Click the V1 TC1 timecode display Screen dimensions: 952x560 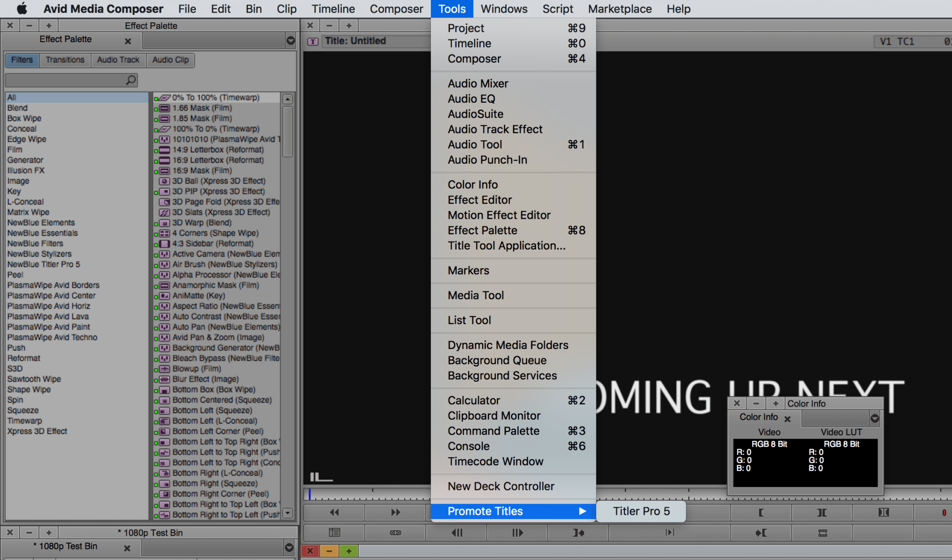click(913, 42)
